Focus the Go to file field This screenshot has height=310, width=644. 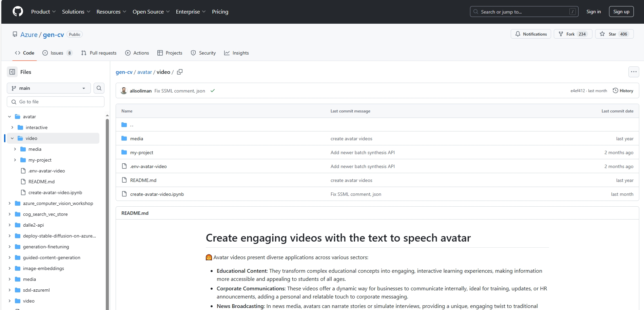[56, 102]
